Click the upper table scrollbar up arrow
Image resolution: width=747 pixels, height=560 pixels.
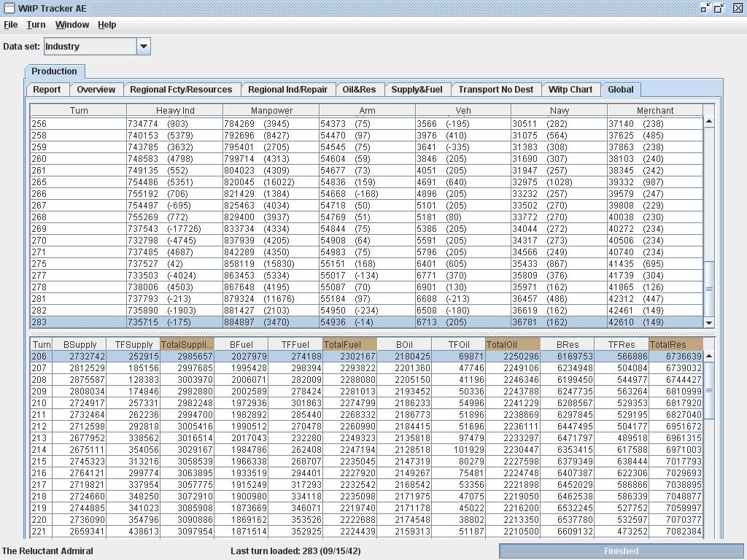(709, 122)
